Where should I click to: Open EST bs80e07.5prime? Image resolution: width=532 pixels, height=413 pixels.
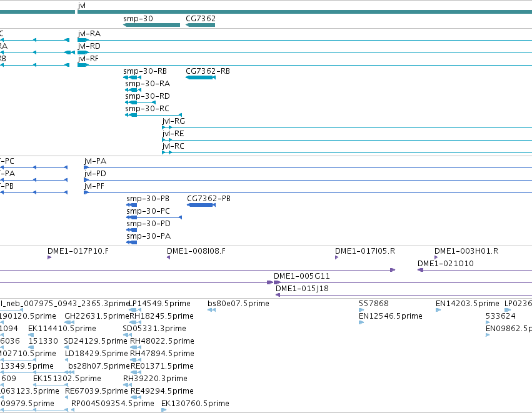[238, 304]
